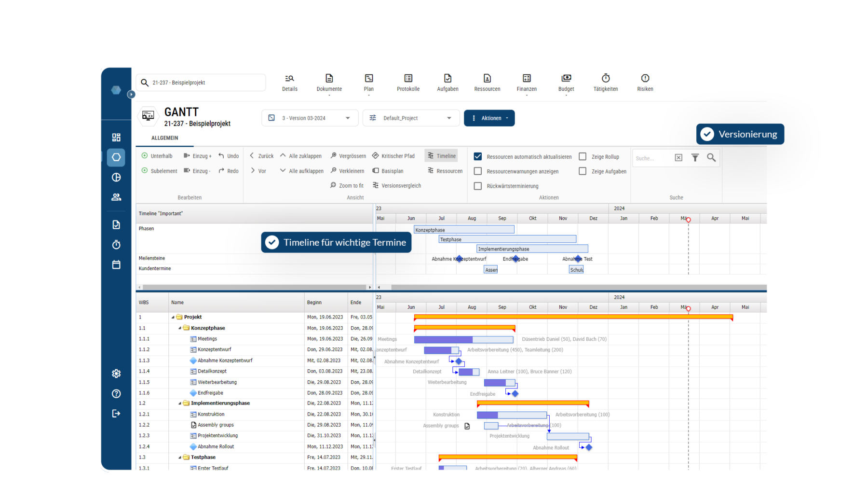Click the Aktionen button
This screenshot has width=868, height=500.
[x=489, y=118]
